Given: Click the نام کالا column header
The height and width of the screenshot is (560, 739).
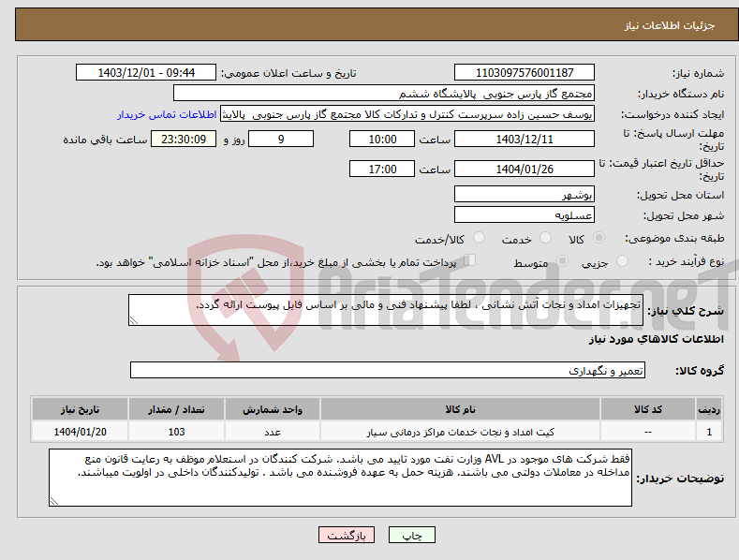Looking at the screenshot, I should 460,409.
